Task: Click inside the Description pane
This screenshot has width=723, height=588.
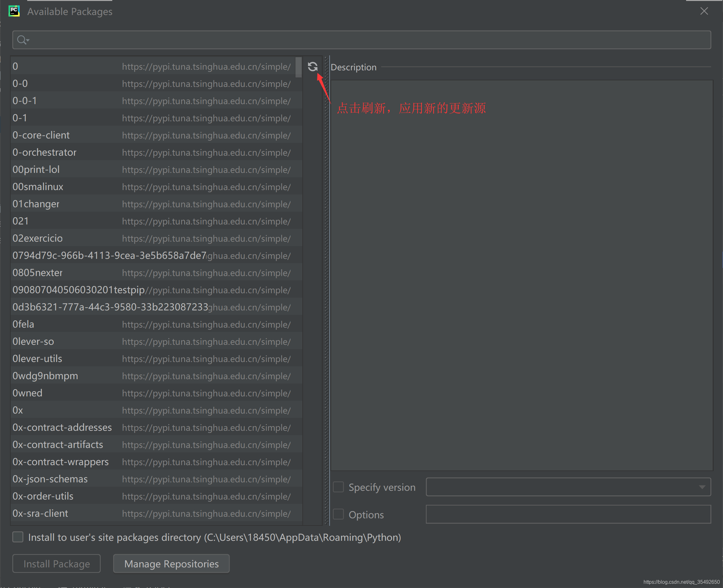Action: pyautogui.click(x=522, y=275)
